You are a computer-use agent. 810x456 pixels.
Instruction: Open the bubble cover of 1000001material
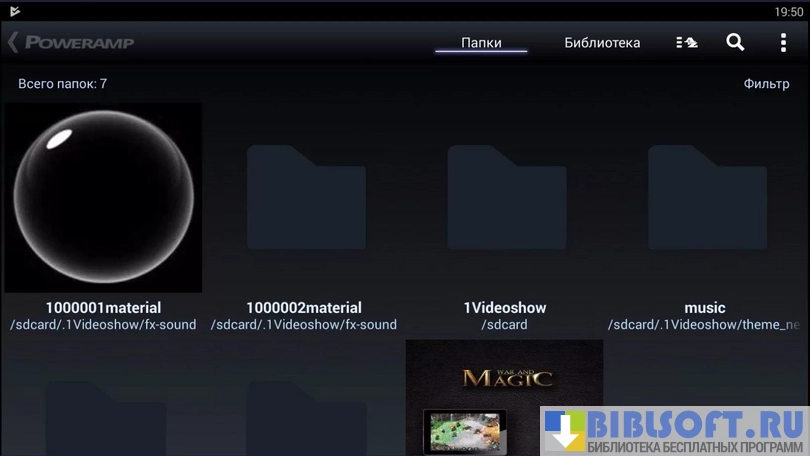104,197
